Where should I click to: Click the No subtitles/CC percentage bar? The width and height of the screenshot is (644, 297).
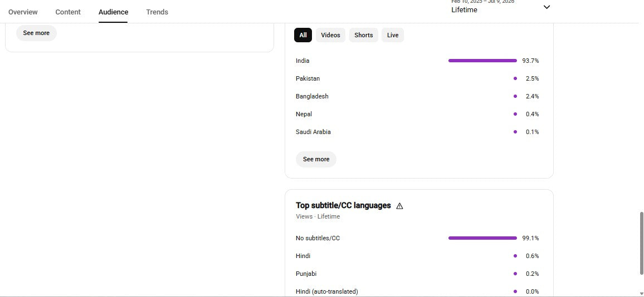[482, 238]
